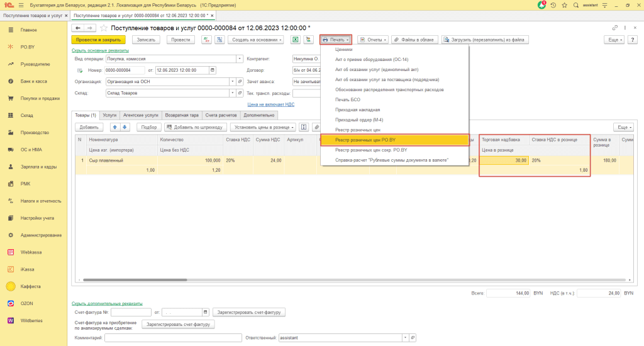Add document to favorites with star icon
Screen dimensions: 644x346
(104, 28)
